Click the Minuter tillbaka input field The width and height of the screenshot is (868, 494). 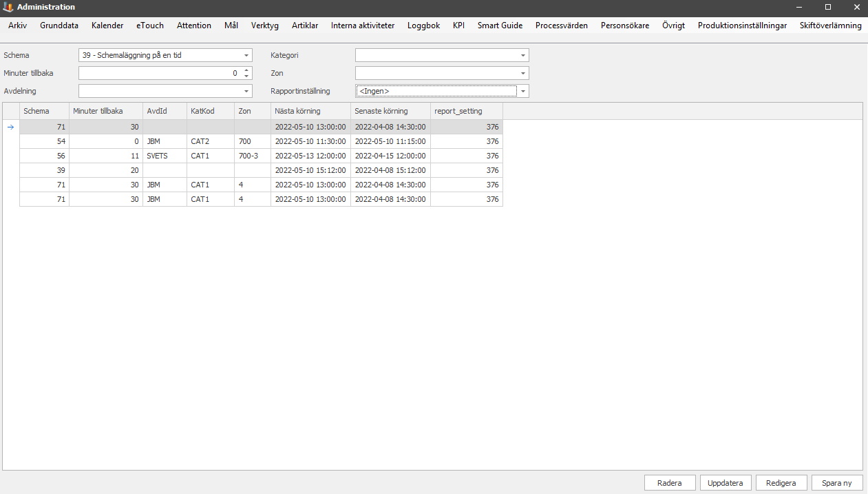(x=158, y=73)
